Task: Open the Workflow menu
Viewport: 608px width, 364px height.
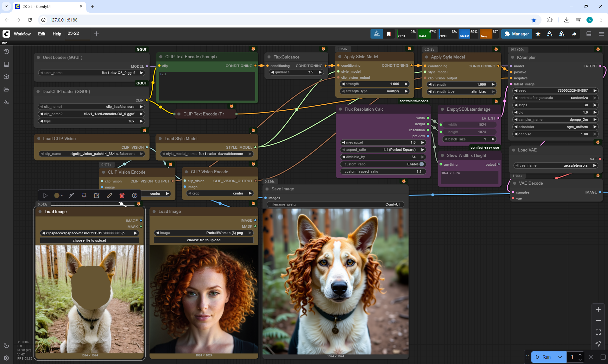Action: point(22,34)
